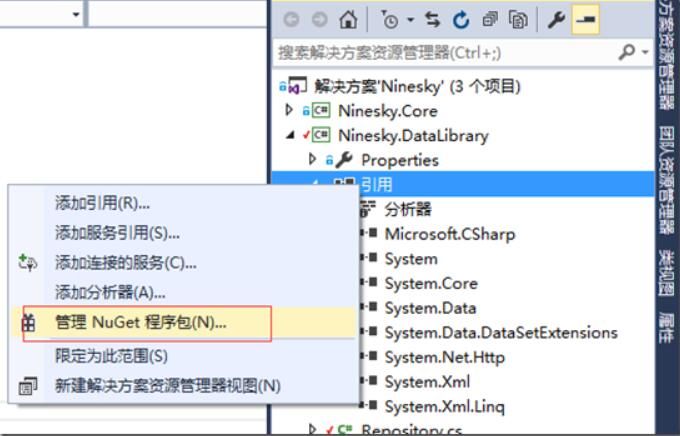Collapse All items in Solution Explorer
680x436 pixels.
(x=490, y=20)
